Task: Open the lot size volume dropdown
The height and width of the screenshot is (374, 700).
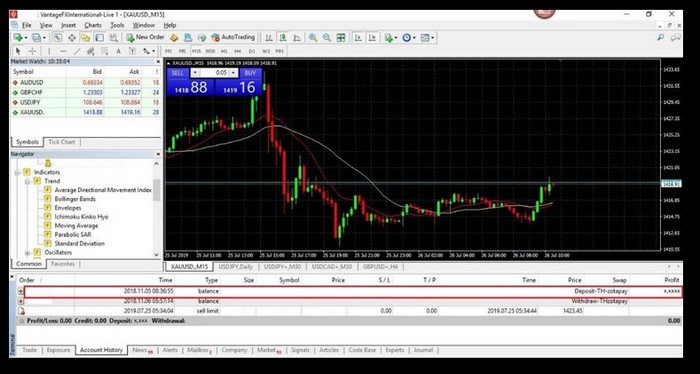Action: point(234,73)
